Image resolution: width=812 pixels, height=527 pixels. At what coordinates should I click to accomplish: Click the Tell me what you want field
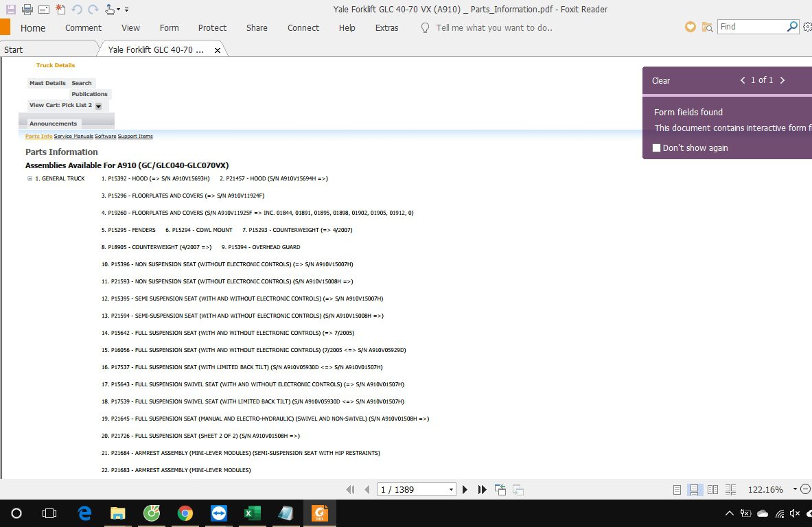494,28
